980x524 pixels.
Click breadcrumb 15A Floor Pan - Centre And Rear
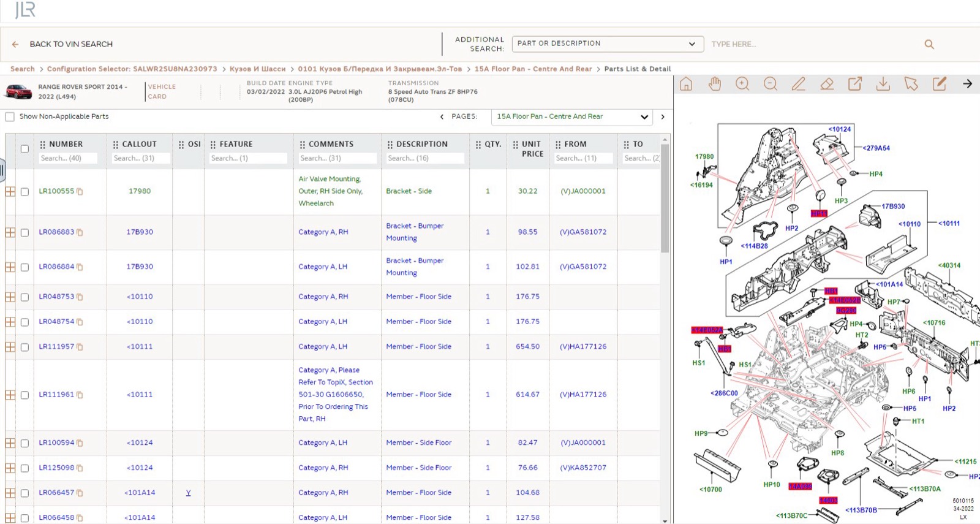click(533, 69)
